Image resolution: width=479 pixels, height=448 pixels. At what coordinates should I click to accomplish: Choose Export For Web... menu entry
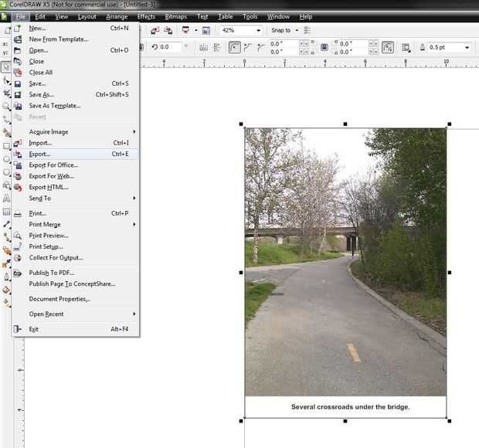click(x=75, y=176)
